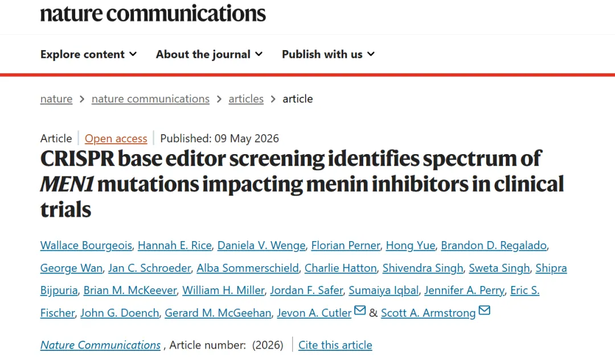The height and width of the screenshot is (364, 615).
Task: Click the nature communications logo
Action: pyautogui.click(x=153, y=13)
